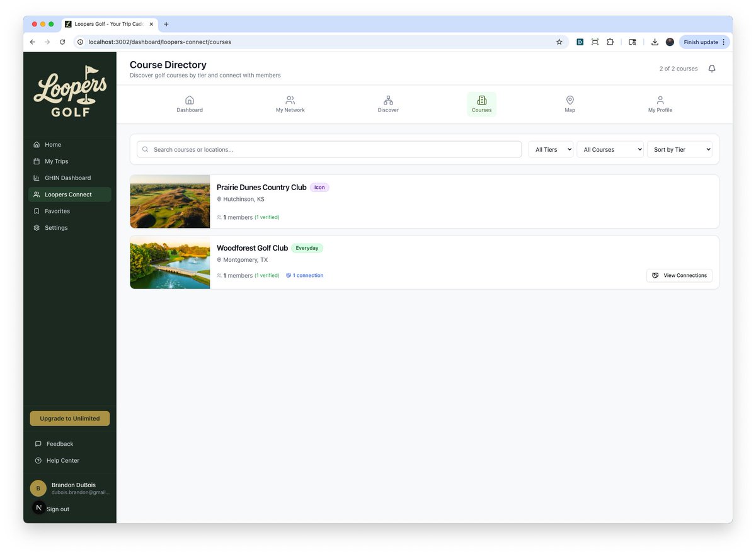The height and width of the screenshot is (554, 756).
Task: Bookmark the page with the star icon
Action: pos(559,42)
